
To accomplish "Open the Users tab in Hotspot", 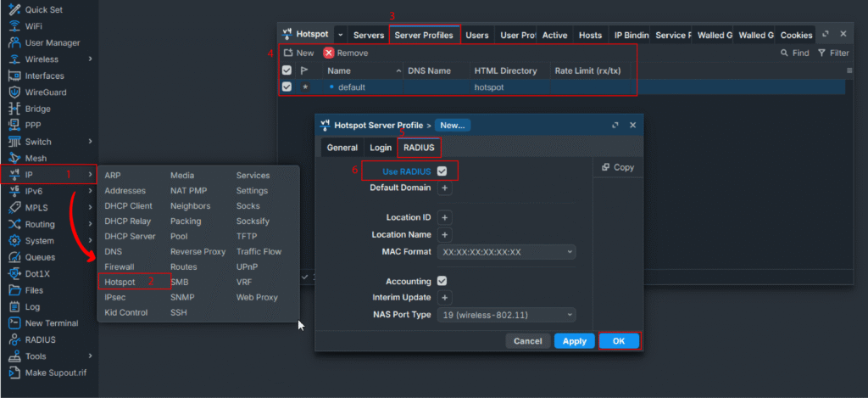I will tap(477, 35).
